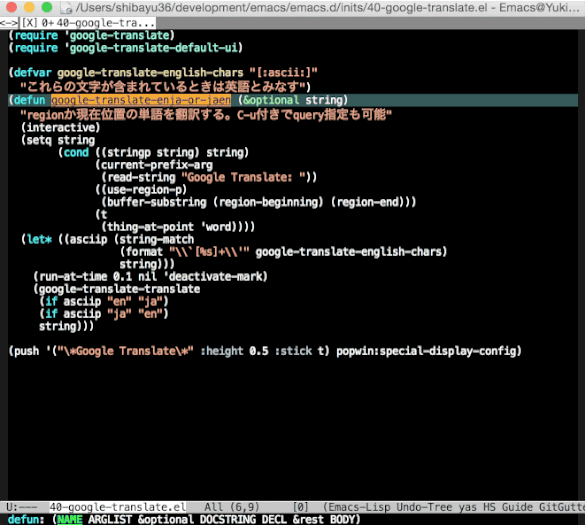586x525 pixels.
Task: Close the tab with the [X] marker
Action: [30, 23]
